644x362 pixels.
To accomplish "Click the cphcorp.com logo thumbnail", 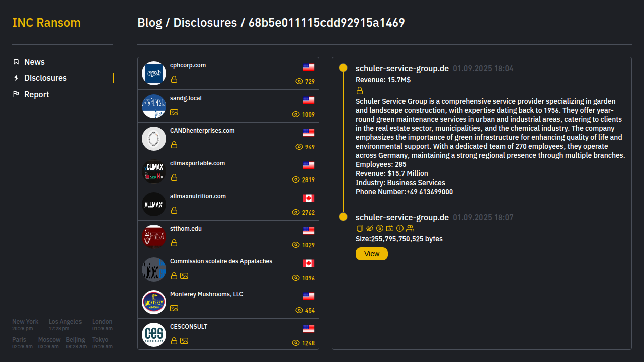I will [154, 73].
